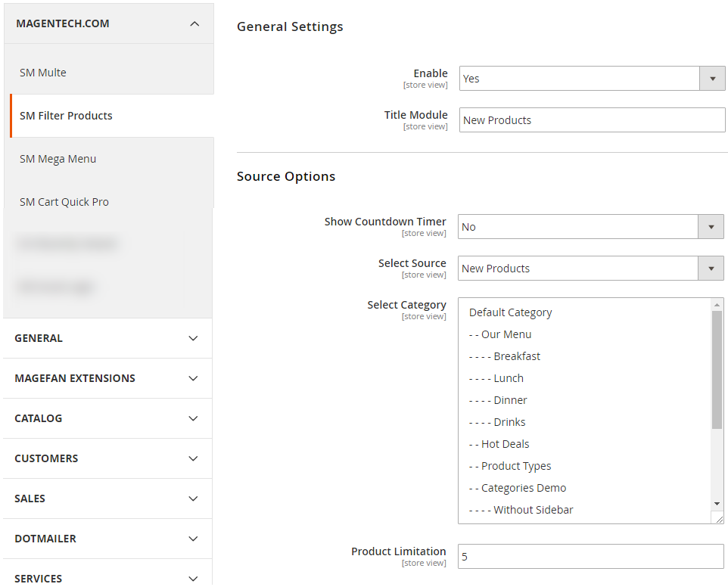Viewport: 728px width, 587px height.
Task: Click the Product Limitation field
Action: point(590,557)
